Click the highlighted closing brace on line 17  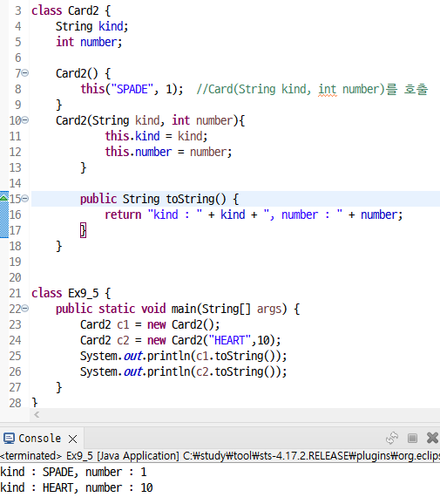point(83,230)
